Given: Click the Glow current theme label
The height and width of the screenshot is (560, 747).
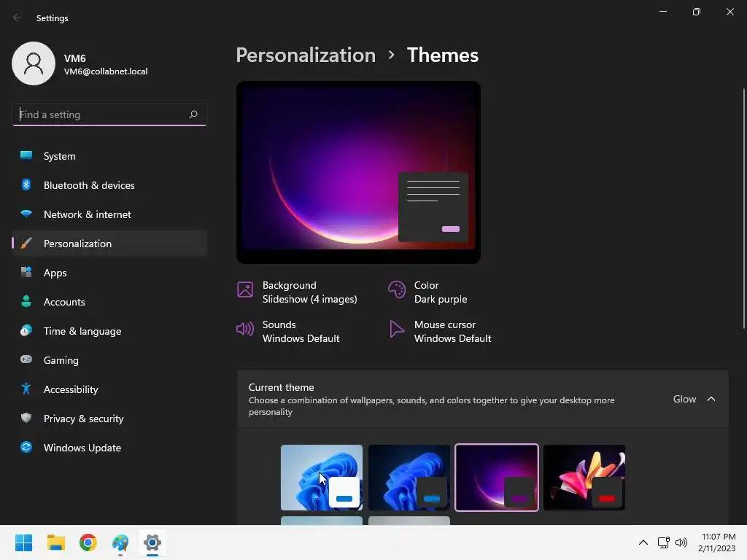Looking at the screenshot, I should point(684,399).
